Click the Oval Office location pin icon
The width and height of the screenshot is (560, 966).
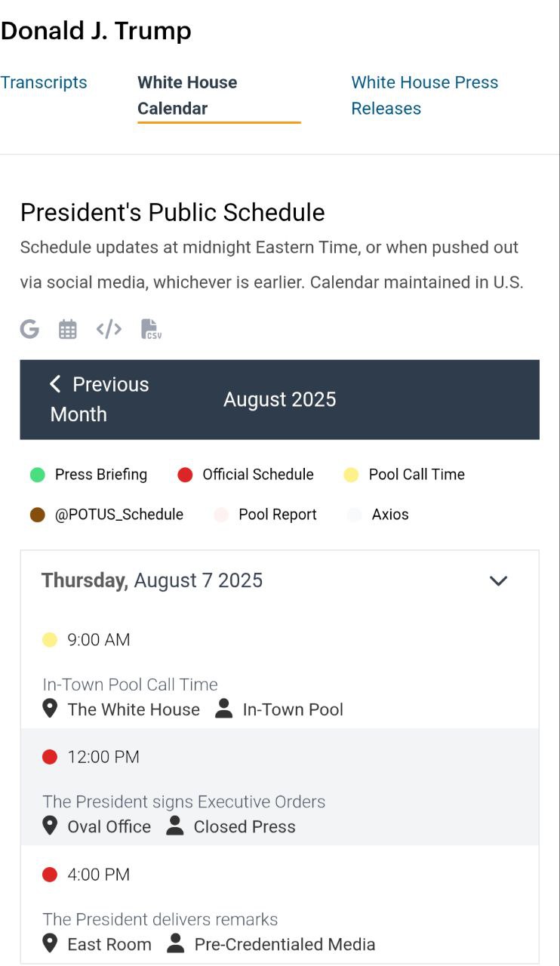click(50, 826)
